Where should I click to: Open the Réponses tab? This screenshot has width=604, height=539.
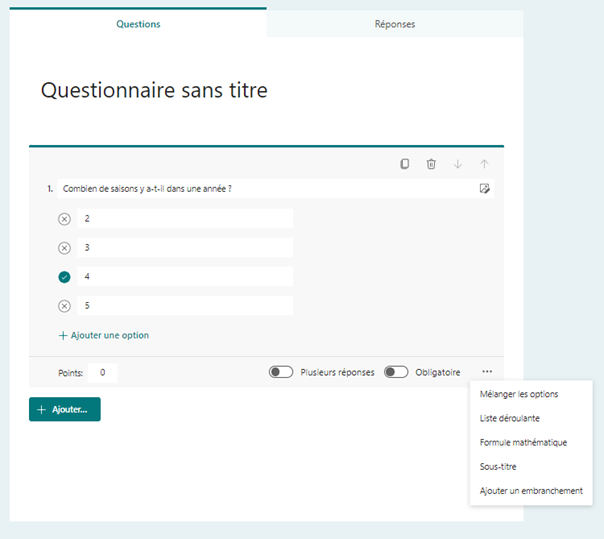(x=395, y=24)
